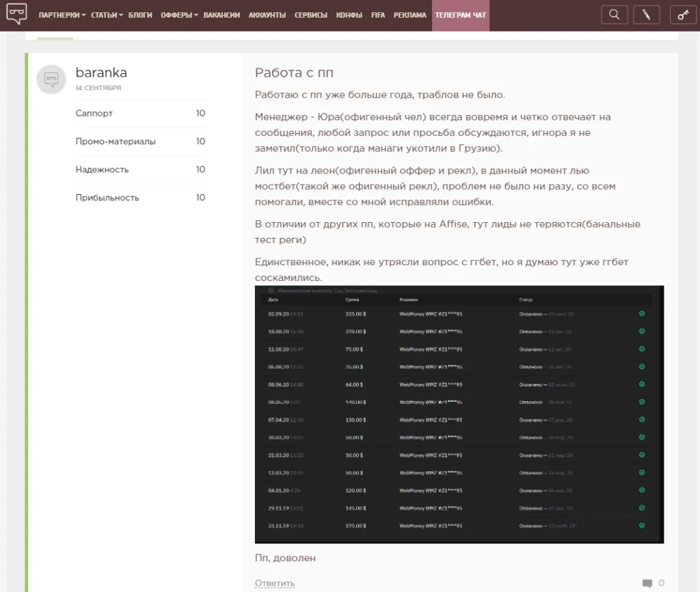Click baranka's avatar icon
Screen dimensions: 700x592
click(51, 79)
